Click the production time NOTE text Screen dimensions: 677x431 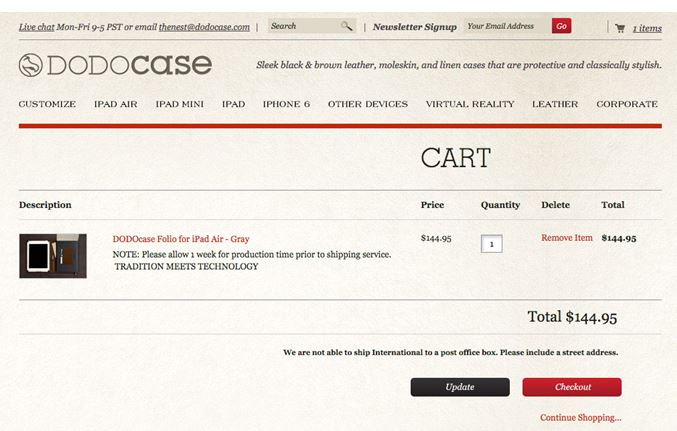click(x=252, y=254)
